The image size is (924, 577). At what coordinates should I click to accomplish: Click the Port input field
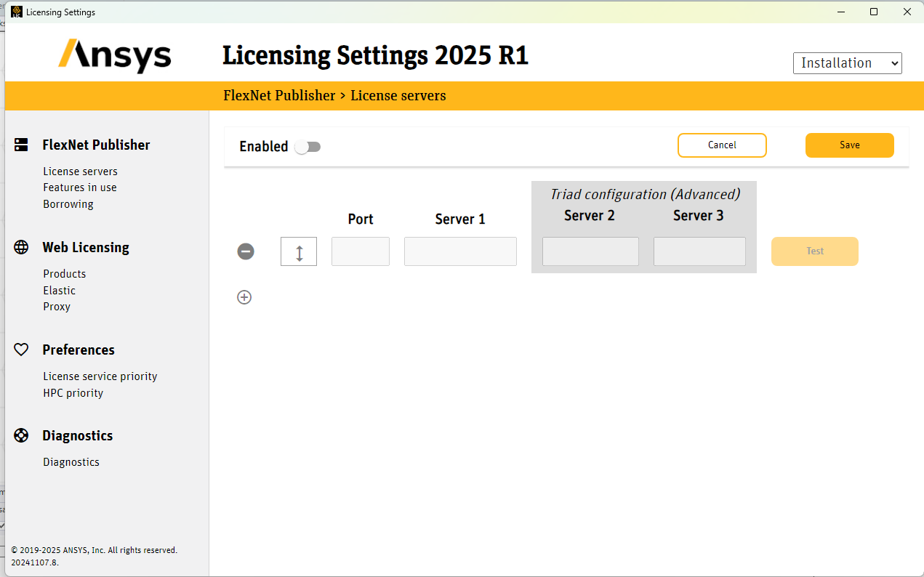pos(361,251)
